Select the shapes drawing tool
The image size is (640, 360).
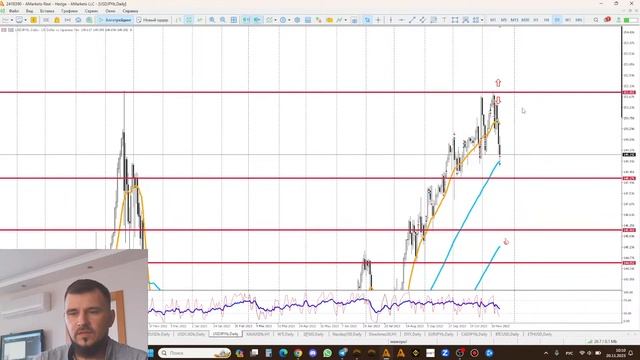point(455,20)
